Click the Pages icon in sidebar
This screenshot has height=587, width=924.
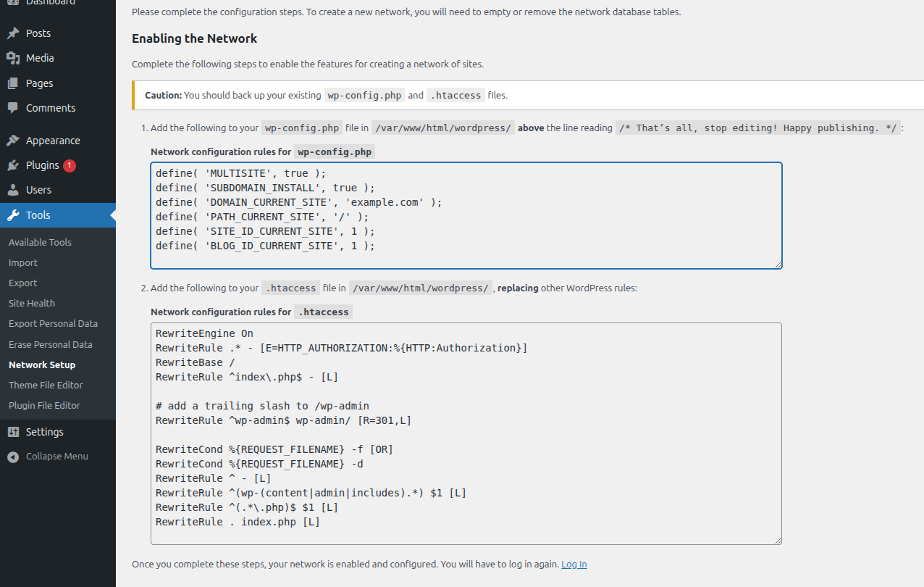click(13, 83)
